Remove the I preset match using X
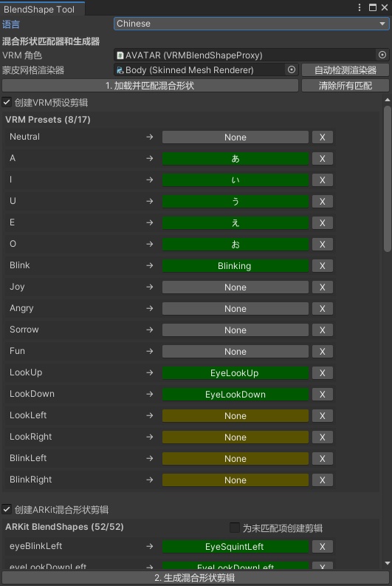 point(322,180)
